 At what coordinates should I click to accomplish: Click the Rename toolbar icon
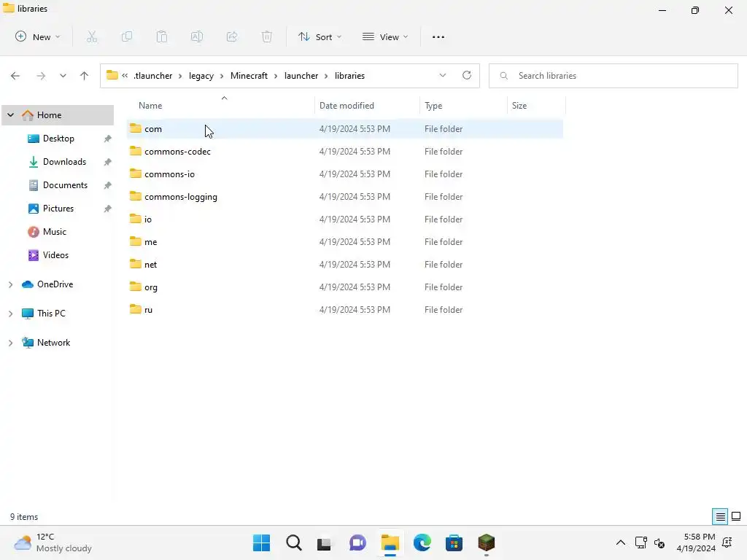coord(197,36)
